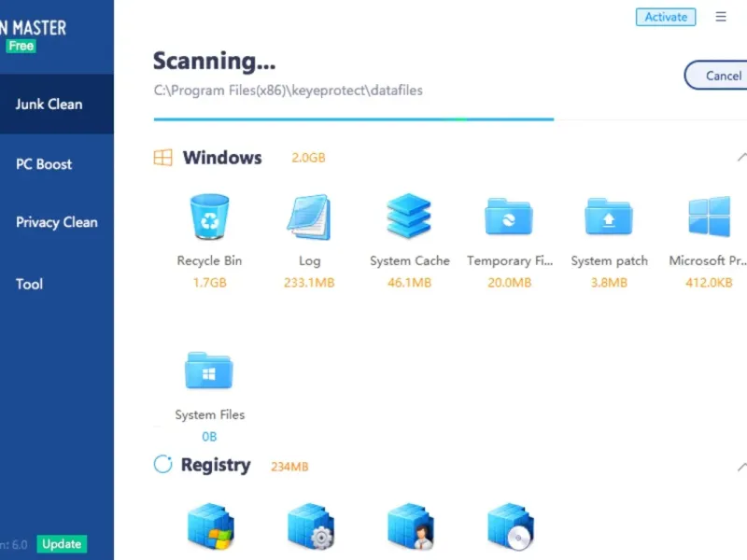Open the hamburger menu icon
The height and width of the screenshot is (560, 747).
point(721,17)
